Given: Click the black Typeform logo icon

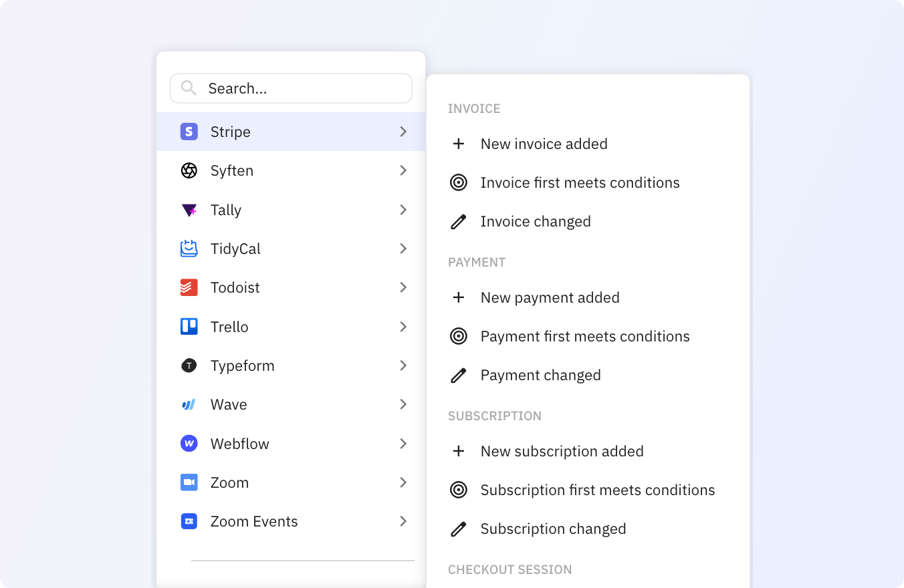Looking at the screenshot, I should (x=189, y=365).
